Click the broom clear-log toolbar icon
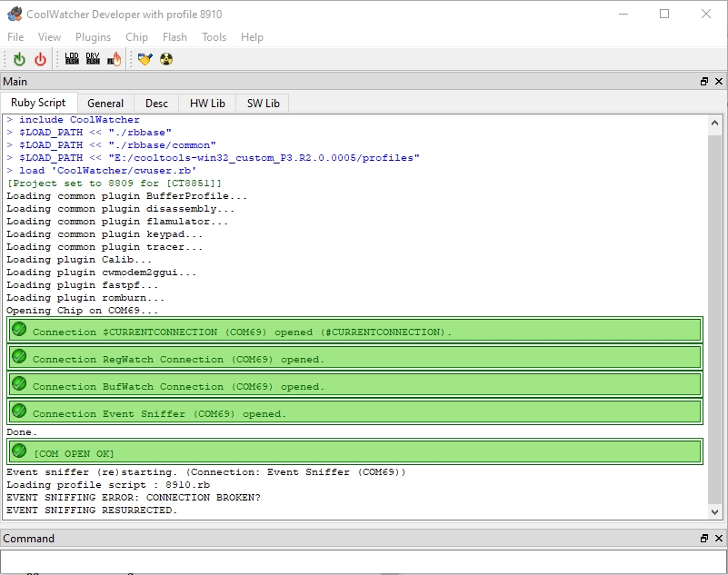This screenshot has width=728, height=575. [x=145, y=59]
